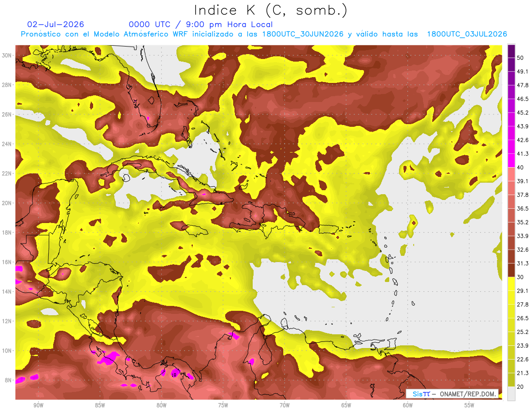Click the '35.2' colorbar label
This screenshot has width=532, height=411.
pyautogui.click(x=522, y=222)
